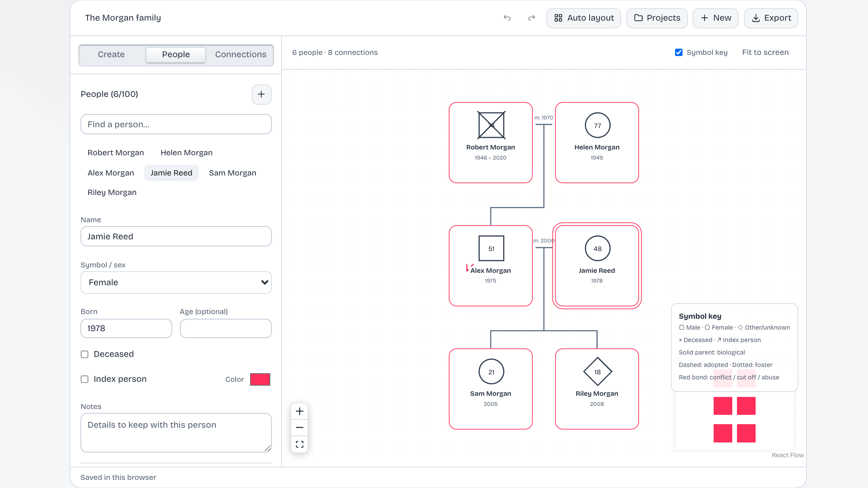Create a New project

[716, 18]
